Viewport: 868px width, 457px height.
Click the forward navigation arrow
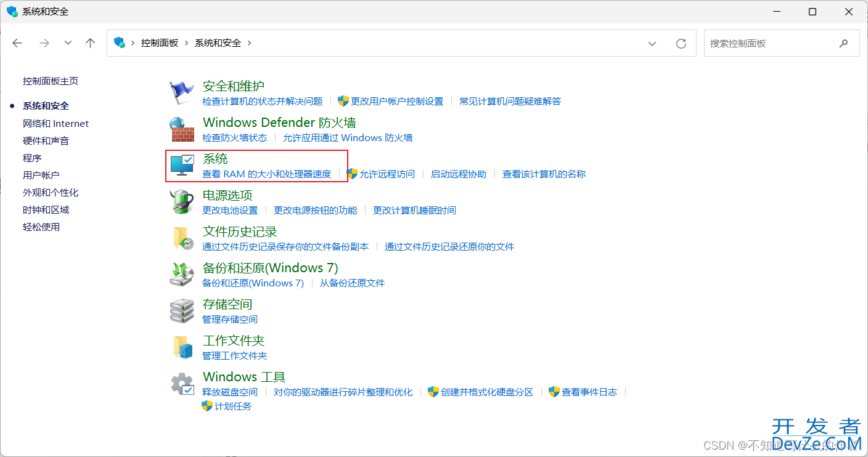pos(44,42)
